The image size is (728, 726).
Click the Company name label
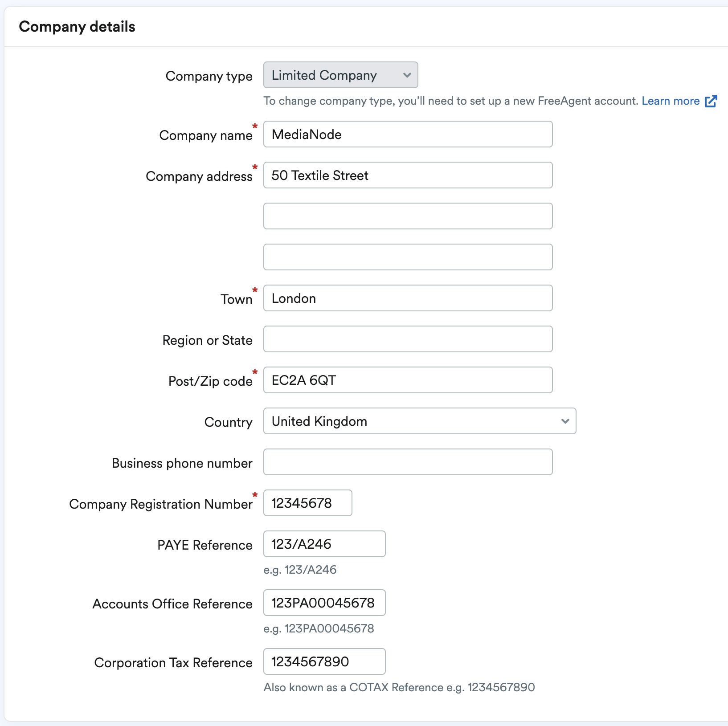pyautogui.click(x=206, y=135)
